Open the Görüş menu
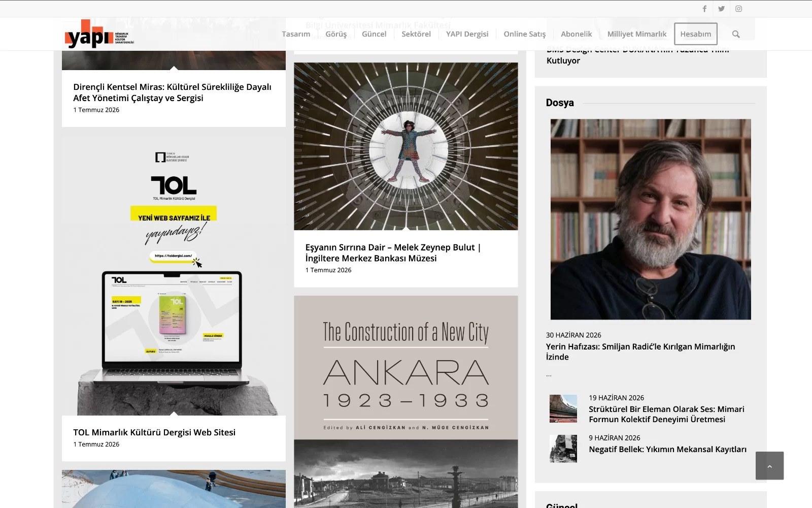812x508 pixels. 336,34
